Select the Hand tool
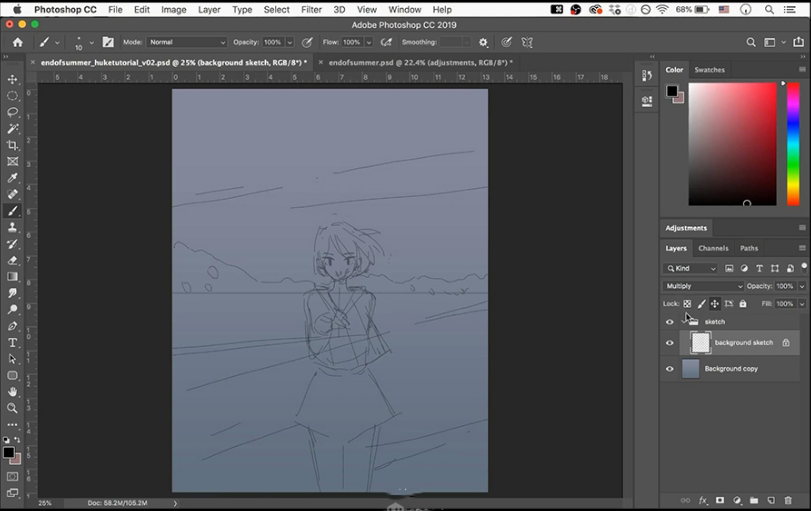811x511 pixels. pos(13,392)
